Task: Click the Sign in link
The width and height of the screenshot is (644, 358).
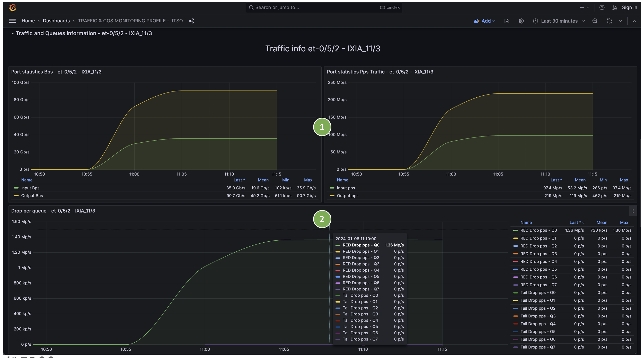Action: (629, 8)
